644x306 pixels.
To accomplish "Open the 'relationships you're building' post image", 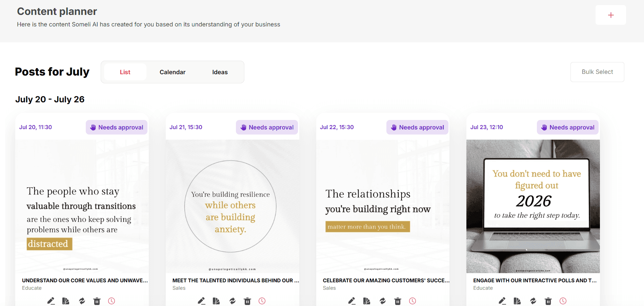I will (x=383, y=206).
